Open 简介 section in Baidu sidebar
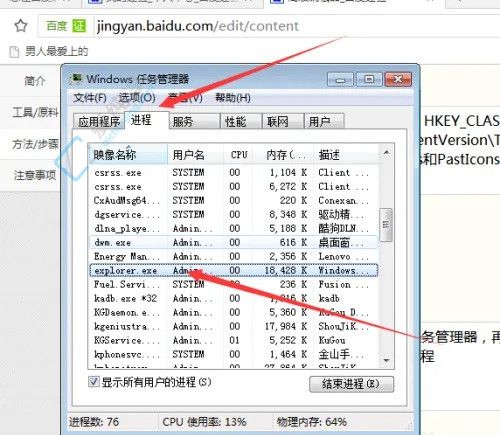Screen dimensions: 500x435 point(35,81)
